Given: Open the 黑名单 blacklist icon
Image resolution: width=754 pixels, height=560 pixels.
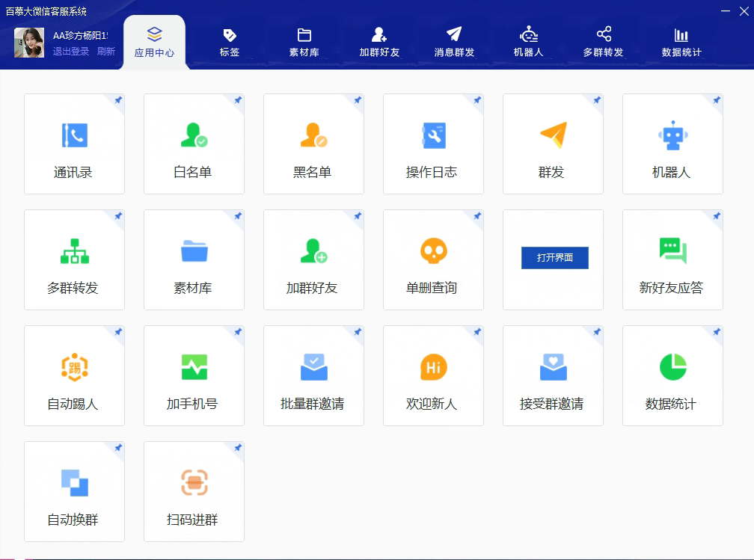Looking at the screenshot, I should pyautogui.click(x=313, y=135).
